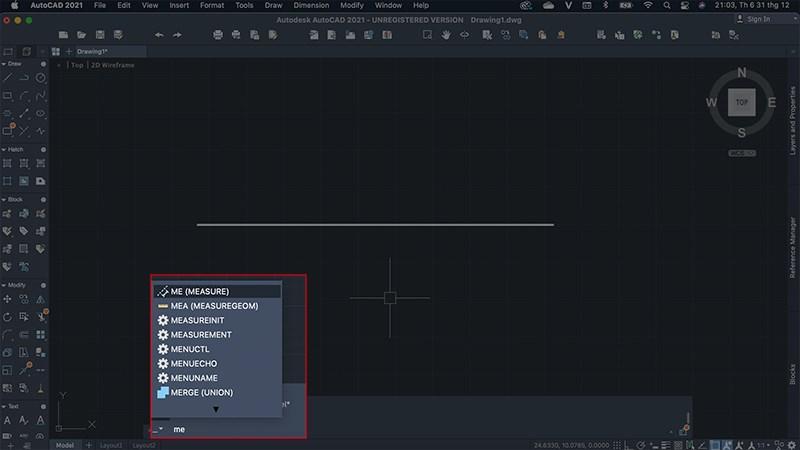Switch to the Drawing1 tab
Image resolution: width=800 pixels, height=450 pixels.
click(x=110, y=52)
